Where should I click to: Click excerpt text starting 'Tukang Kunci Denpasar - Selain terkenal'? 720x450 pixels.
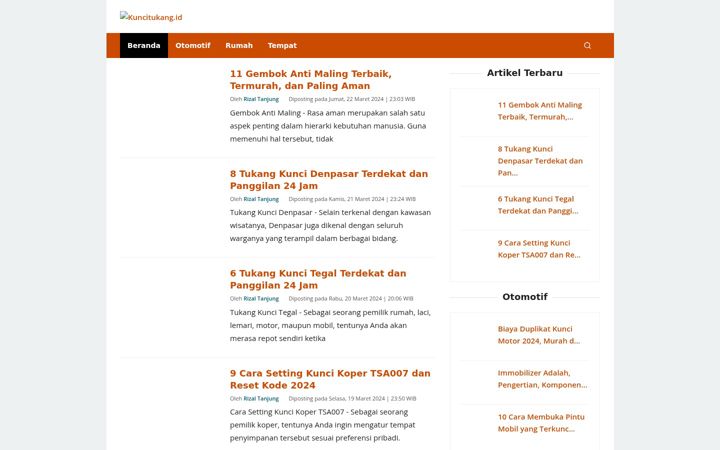[330, 225]
